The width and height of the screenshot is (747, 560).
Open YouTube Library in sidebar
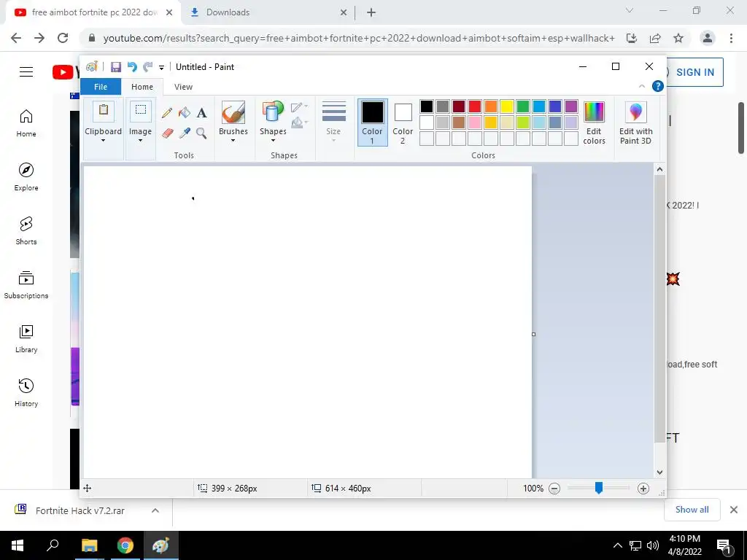click(26, 338)
